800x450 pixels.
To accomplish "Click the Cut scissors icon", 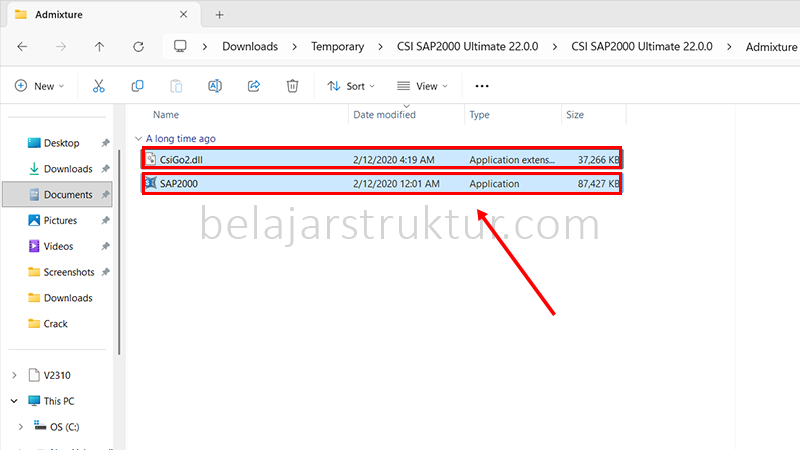I will [x=98, y=86].
